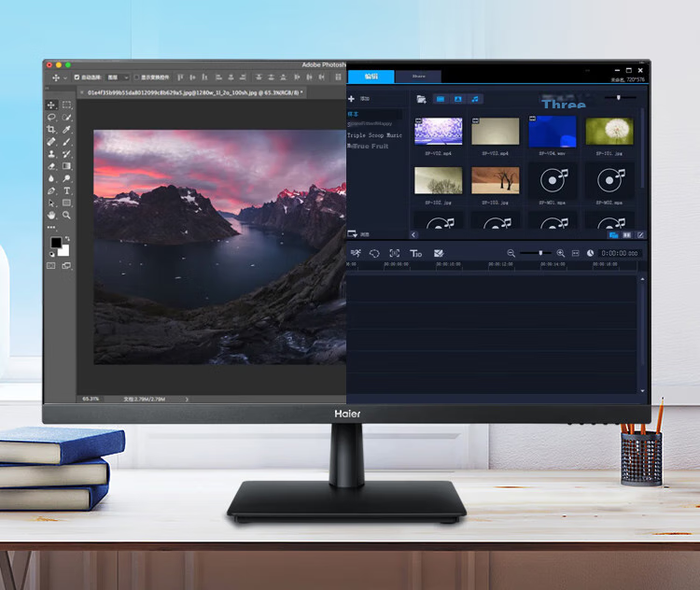The image size is (700, 590).
Task: Enable the show transform controls checkbox
Action: 136,77
